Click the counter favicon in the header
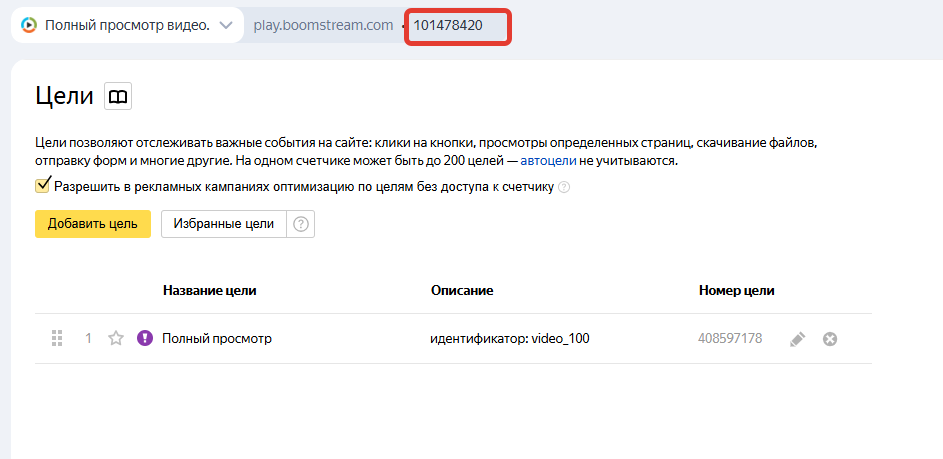The image size is (943, 459). coord(29,25)
